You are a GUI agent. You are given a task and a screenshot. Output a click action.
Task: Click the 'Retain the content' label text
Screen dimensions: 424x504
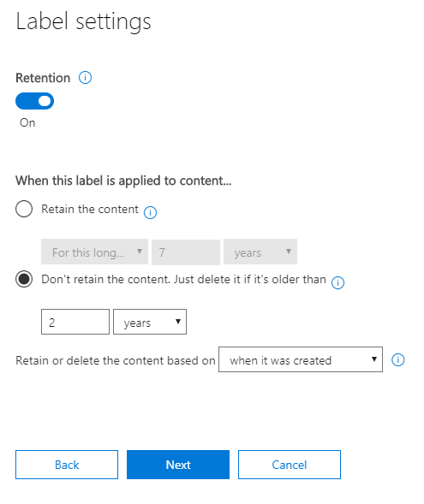[90, 210]
